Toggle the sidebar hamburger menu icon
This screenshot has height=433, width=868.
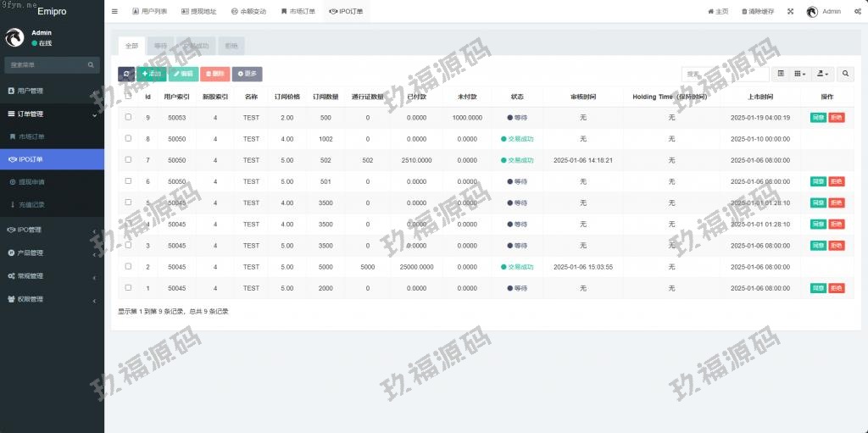point(115,12)
